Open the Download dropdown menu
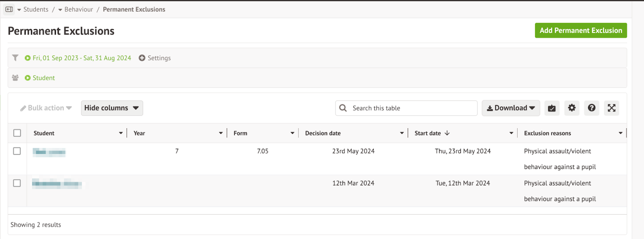This screenshot has width=644, height=239. click(510, 108)
